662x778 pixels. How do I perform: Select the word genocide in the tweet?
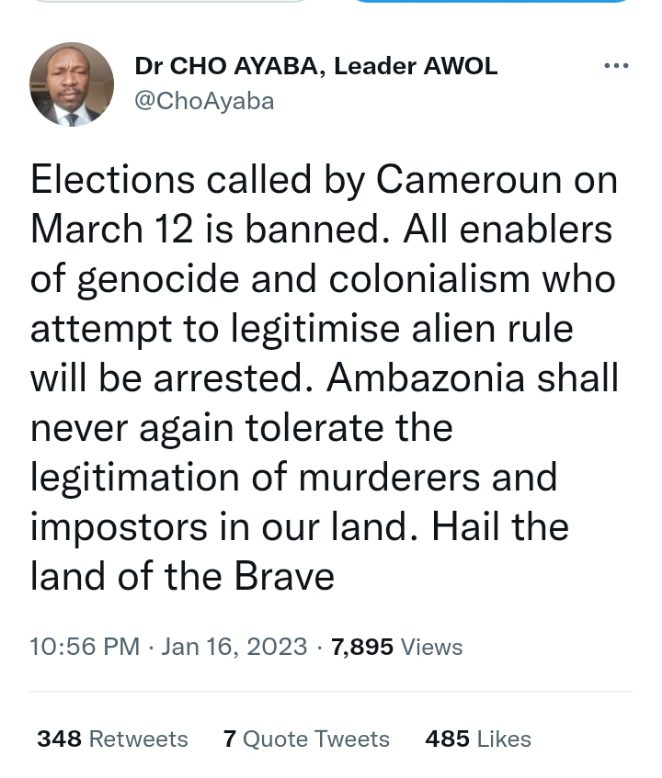click(158, 280)
